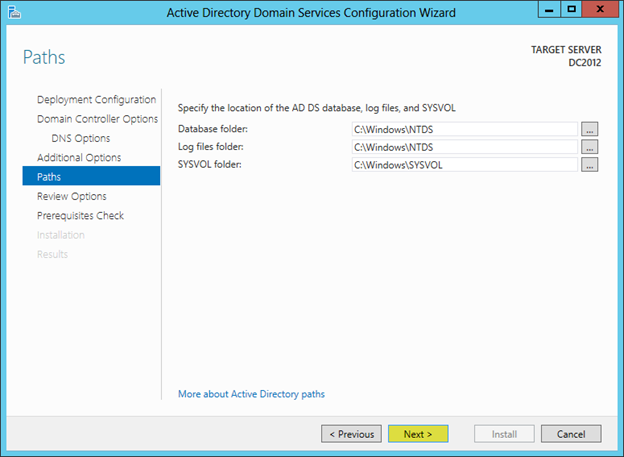This screenshot has height=457, width=624.
Task: Open the Review Options step
Action: 71,196
